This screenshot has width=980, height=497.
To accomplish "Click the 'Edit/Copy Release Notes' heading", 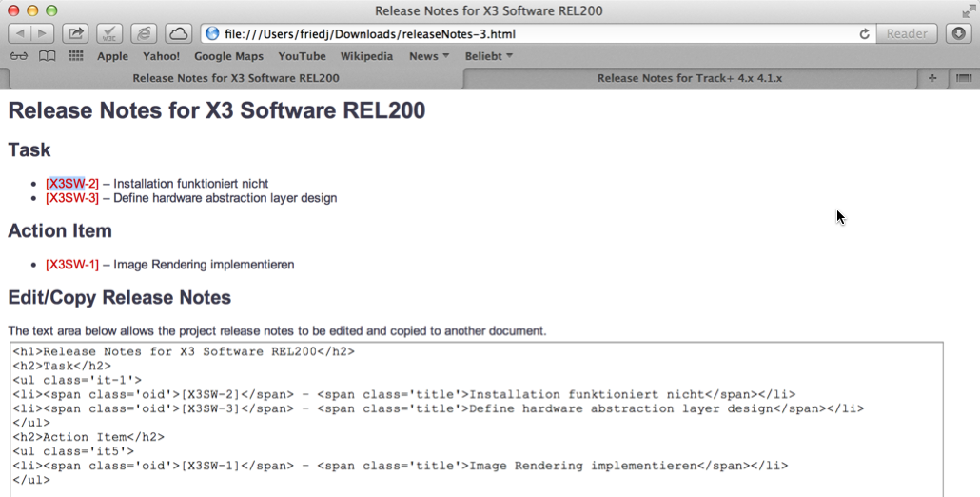I will pos(119,298).
